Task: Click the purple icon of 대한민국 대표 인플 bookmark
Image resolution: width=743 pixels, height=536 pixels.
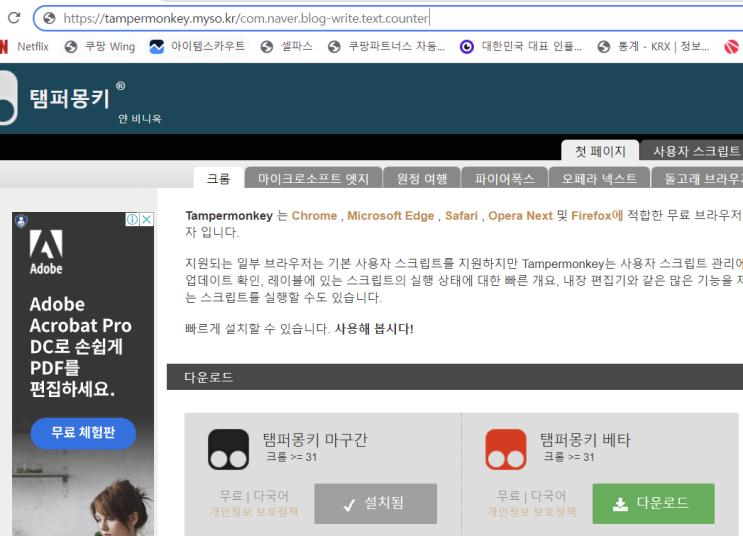Action: pyautogui.click(x=467, y=46)
